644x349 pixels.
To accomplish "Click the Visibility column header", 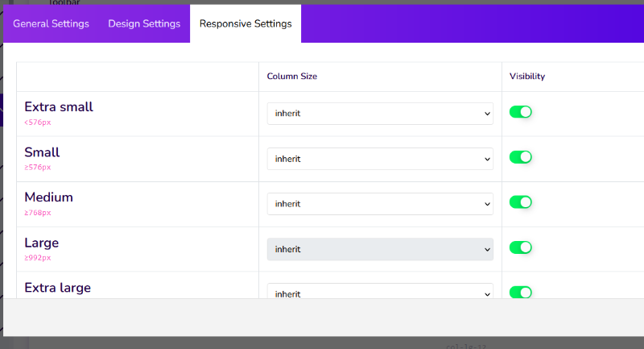I will coord(527,76).
